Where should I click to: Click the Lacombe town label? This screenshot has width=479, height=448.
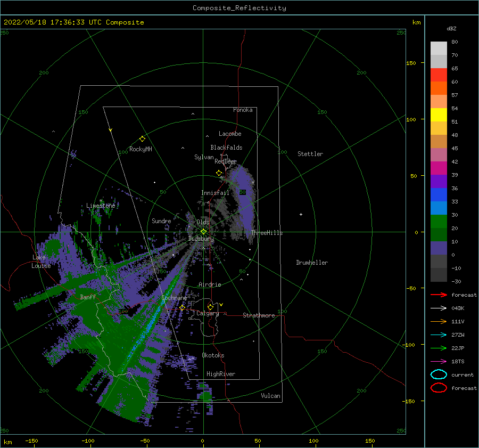[x=230, y=134]
